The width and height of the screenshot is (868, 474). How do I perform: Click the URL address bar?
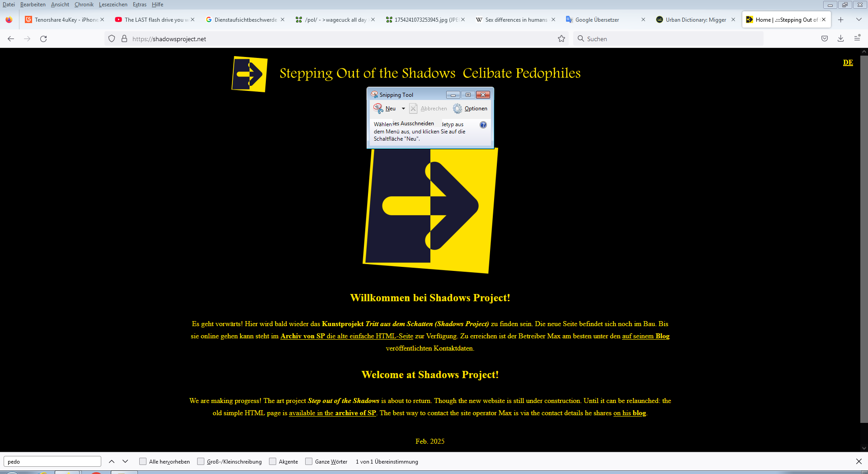pos(337,39)
